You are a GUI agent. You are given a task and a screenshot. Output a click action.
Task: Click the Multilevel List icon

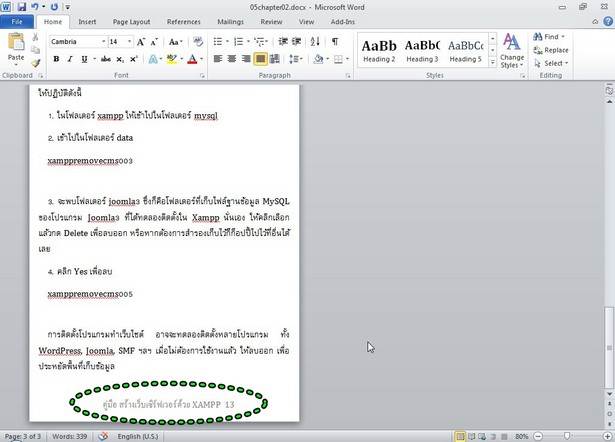[259, 42]
